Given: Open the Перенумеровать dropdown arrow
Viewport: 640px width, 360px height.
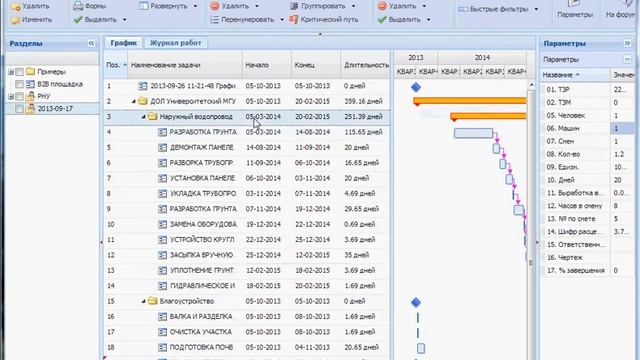Looking at the screenshot, I should click(x=282, y=20).
